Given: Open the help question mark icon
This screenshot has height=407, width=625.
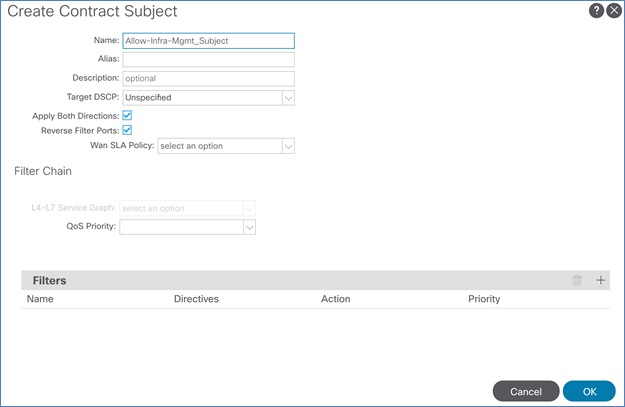Looking at the screenshot, I should pos(597,11).
